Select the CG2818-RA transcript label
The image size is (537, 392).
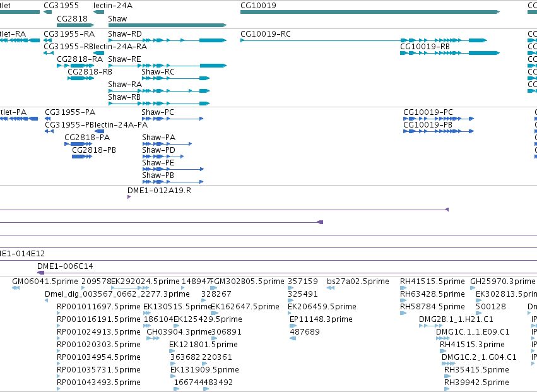click(x=80, y=59)
